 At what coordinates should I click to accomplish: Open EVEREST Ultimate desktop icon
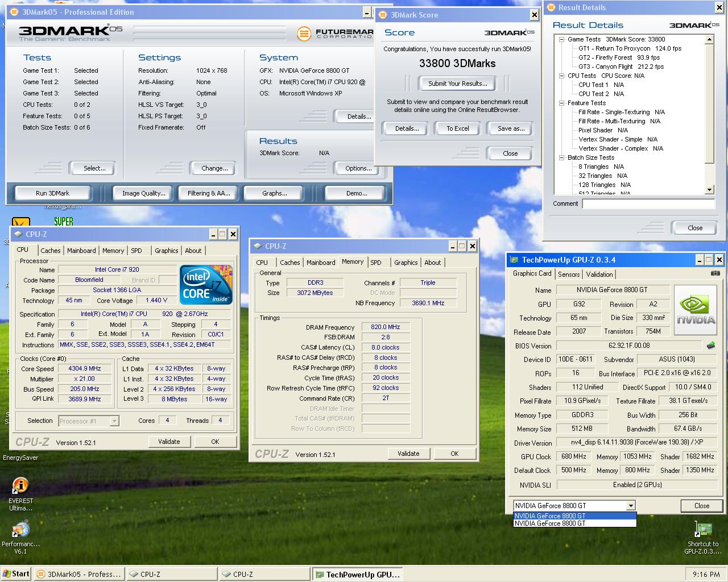(x=20, y=493)
